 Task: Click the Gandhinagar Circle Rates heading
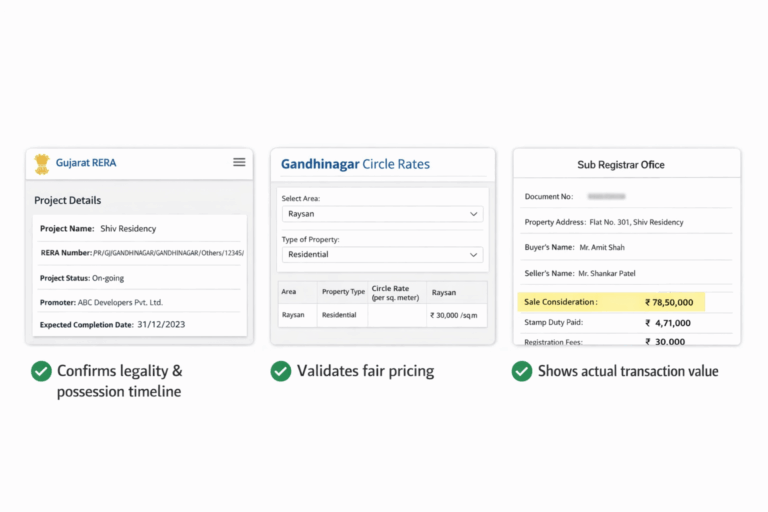click(355, 164)
